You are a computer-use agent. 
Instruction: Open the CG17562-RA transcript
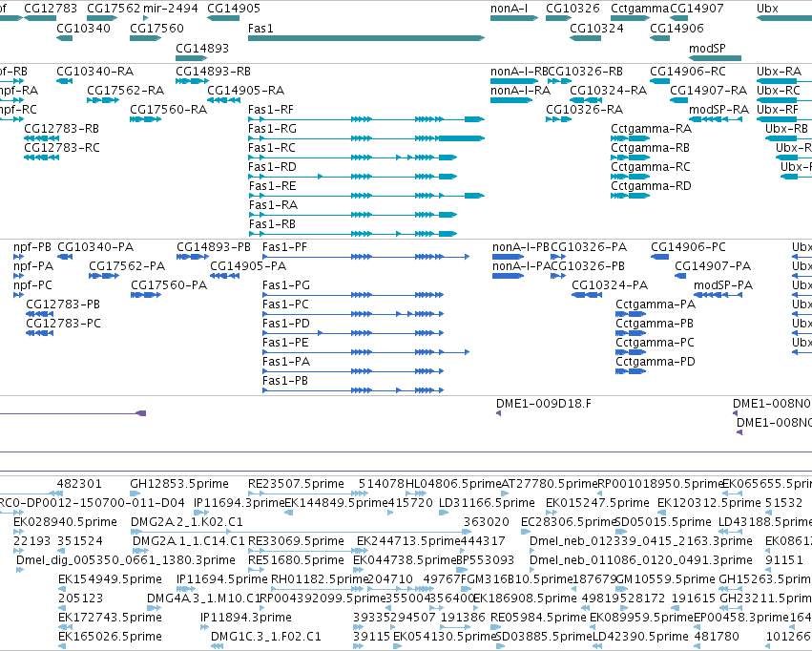point(103,100)
